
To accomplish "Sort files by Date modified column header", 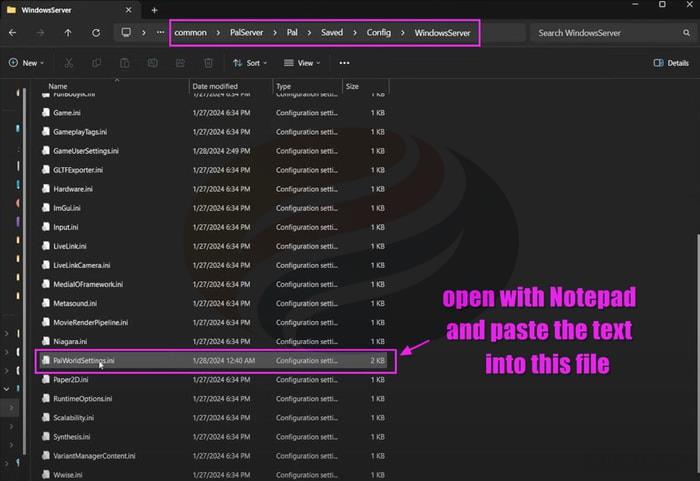I will click(x=215, y=87).
